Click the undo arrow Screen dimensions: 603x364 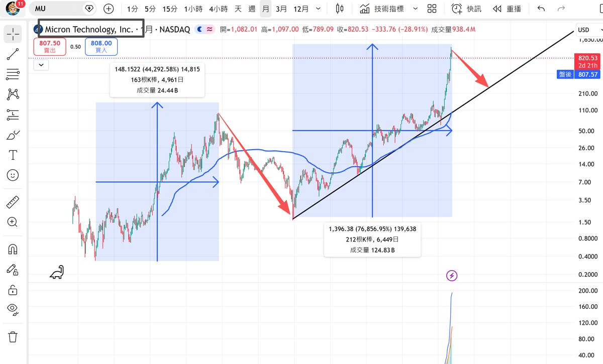[541, 9]
